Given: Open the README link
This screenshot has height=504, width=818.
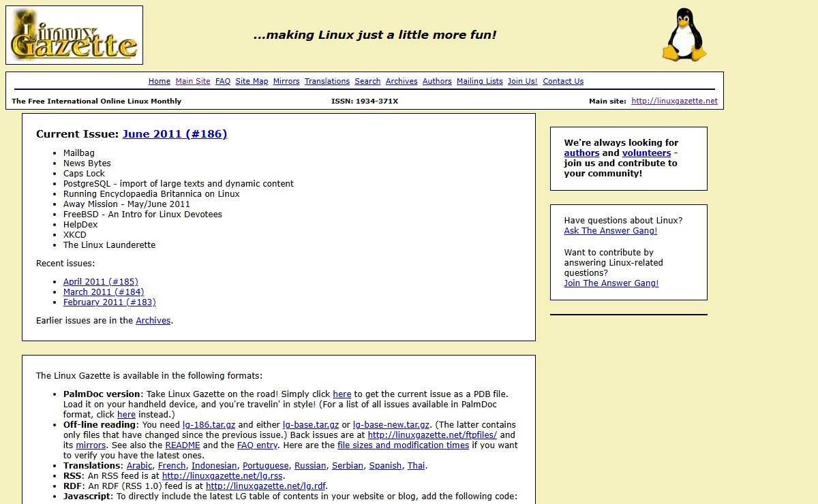Looking at the screenshot, I should [183, 445].
